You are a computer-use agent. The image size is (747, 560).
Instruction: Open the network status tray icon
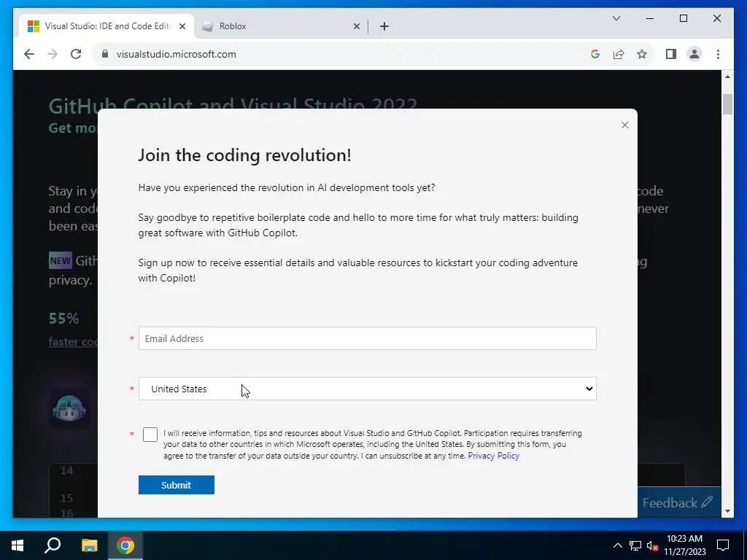coord(635,545)
